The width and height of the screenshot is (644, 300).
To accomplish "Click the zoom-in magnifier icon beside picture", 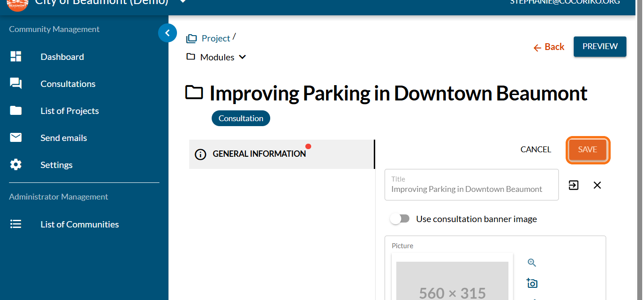I will click(532, 263).
